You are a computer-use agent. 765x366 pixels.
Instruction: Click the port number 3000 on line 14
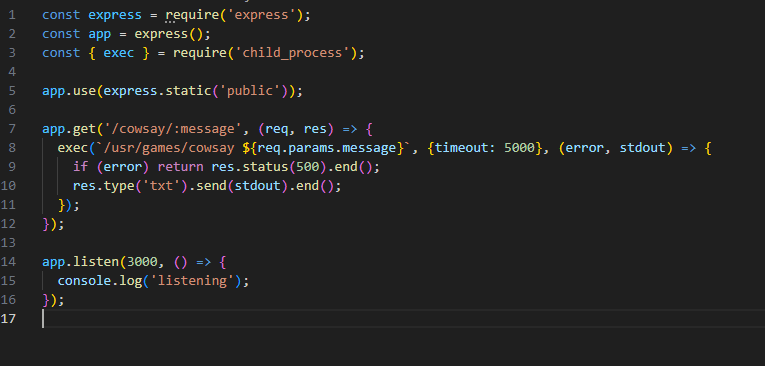(x=142, y=262)
